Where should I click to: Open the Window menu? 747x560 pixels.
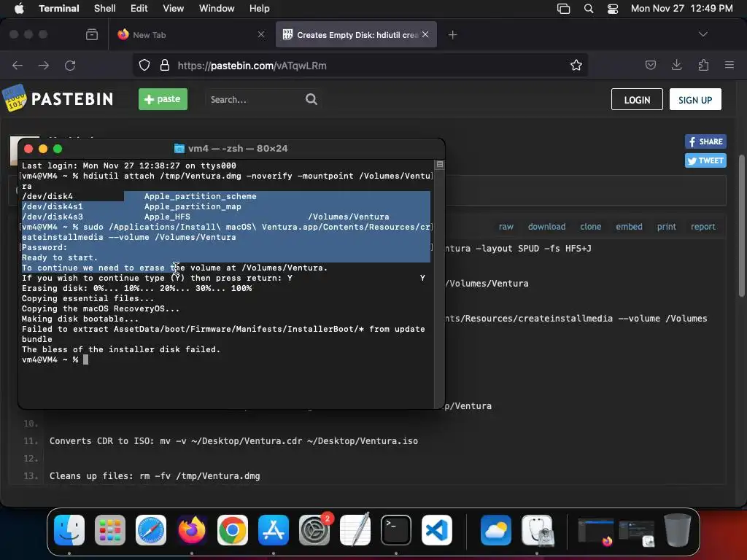click(x=216, y=8)
